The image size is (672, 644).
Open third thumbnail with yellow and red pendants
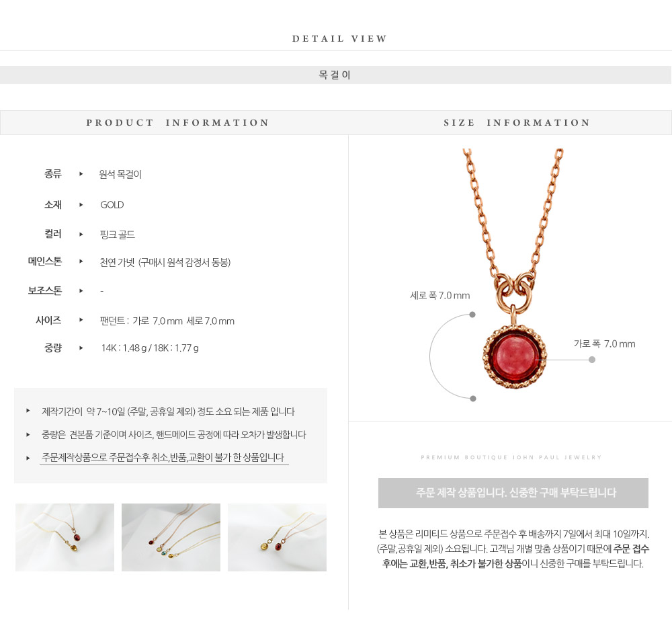click(277, 537)
